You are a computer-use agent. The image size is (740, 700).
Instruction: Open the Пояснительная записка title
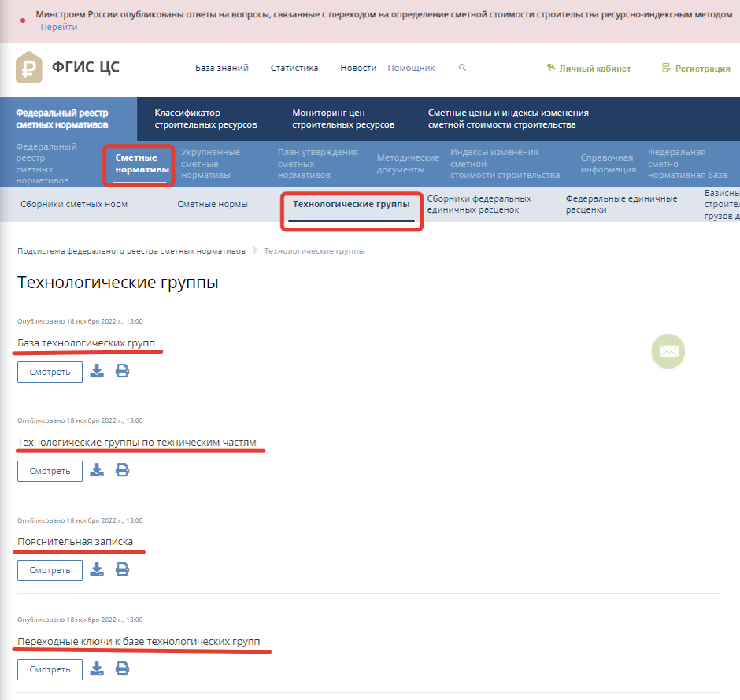coord(75,542)
